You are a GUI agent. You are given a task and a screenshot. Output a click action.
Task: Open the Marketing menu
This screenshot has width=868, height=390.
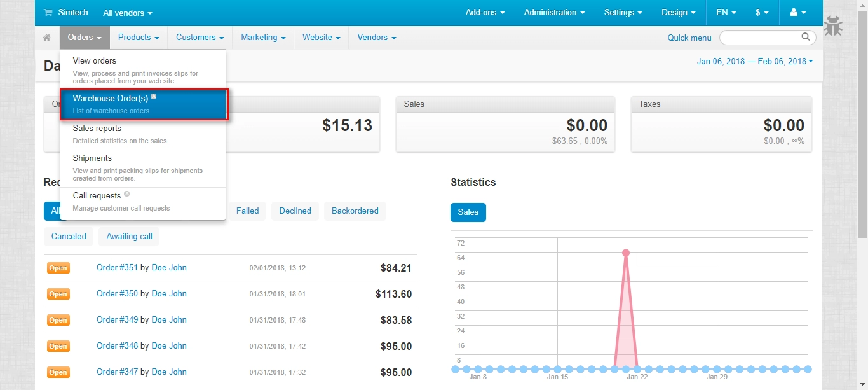(263, 38)
